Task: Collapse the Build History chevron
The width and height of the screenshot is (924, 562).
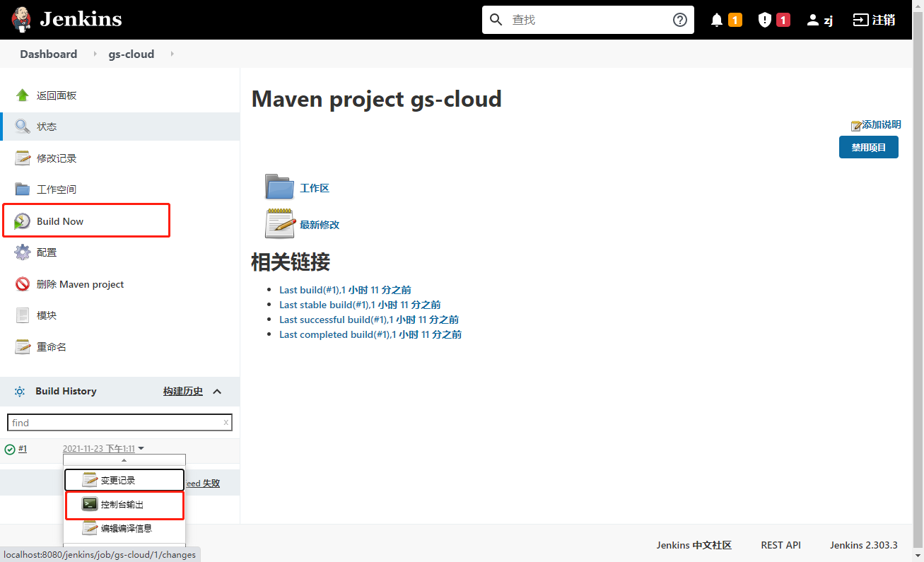Action: click(x=217, y=392)
